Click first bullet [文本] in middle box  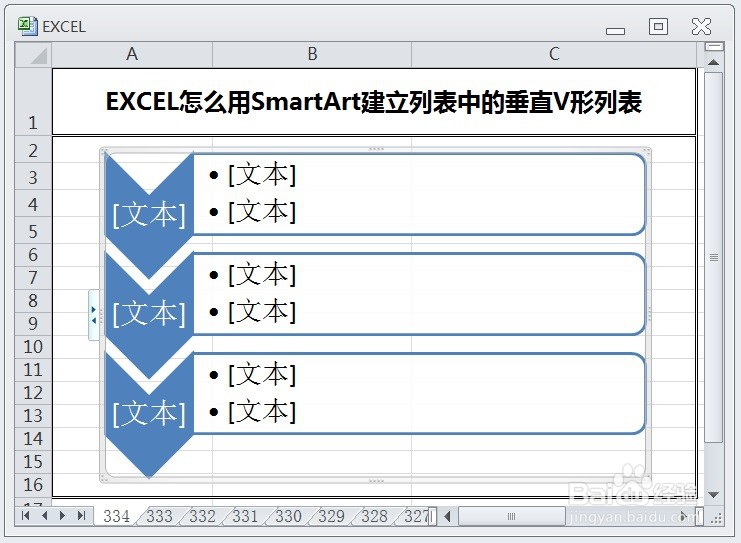tap(262, 275)
